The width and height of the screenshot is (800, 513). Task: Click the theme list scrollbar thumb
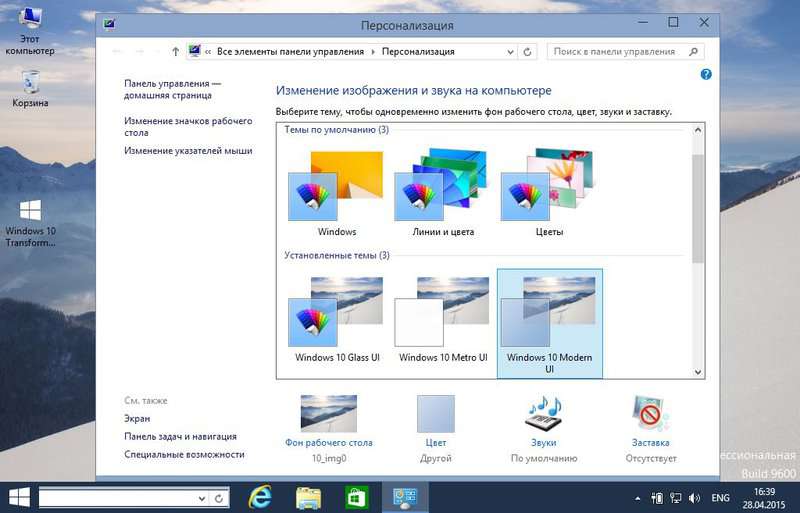(697, 208)
